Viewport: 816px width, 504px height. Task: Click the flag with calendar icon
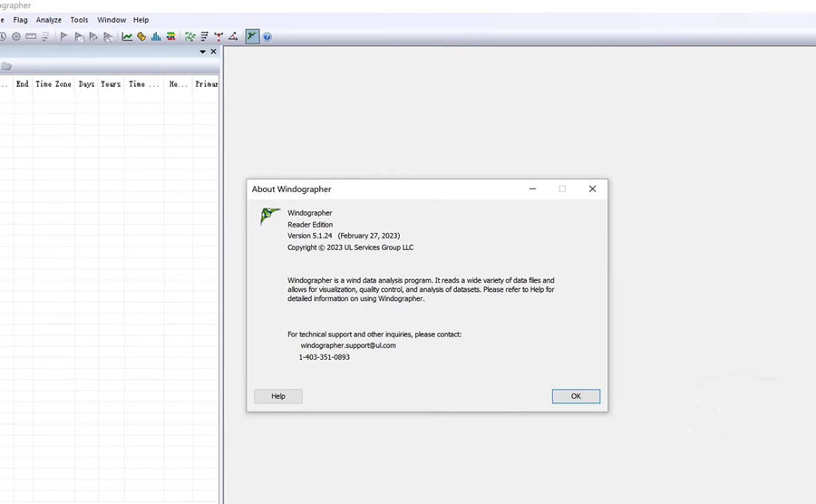[x=79, y=36]
